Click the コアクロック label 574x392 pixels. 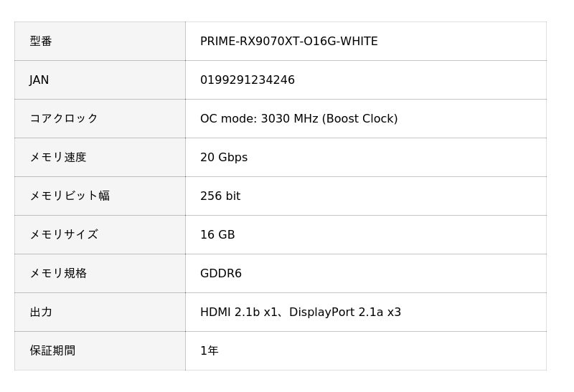tap(63, 119)
